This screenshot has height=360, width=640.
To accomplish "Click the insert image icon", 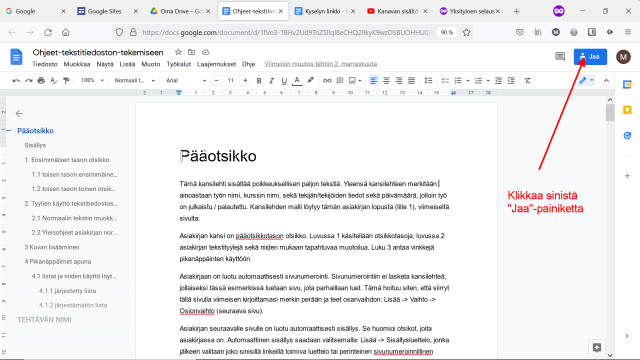I will (x=352, y=81).
